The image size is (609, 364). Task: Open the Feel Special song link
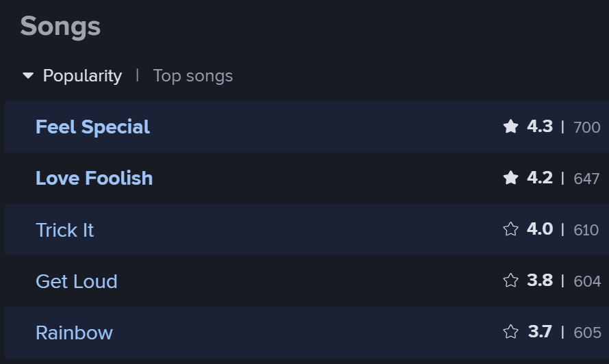click(92, 127)
